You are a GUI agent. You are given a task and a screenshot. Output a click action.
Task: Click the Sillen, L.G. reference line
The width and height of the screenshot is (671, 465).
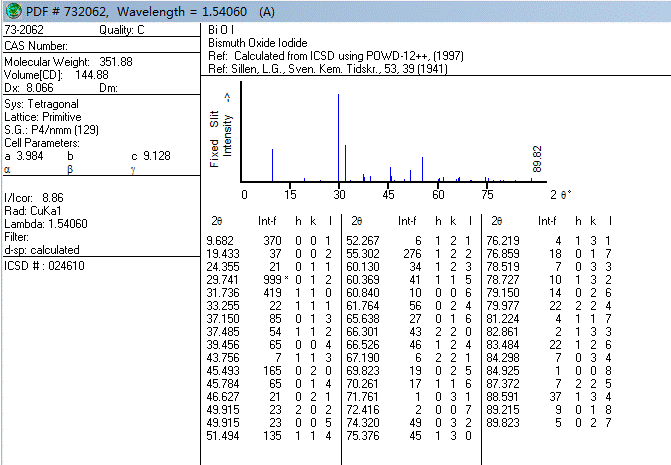pyautogui.click(x=328, y=69)
